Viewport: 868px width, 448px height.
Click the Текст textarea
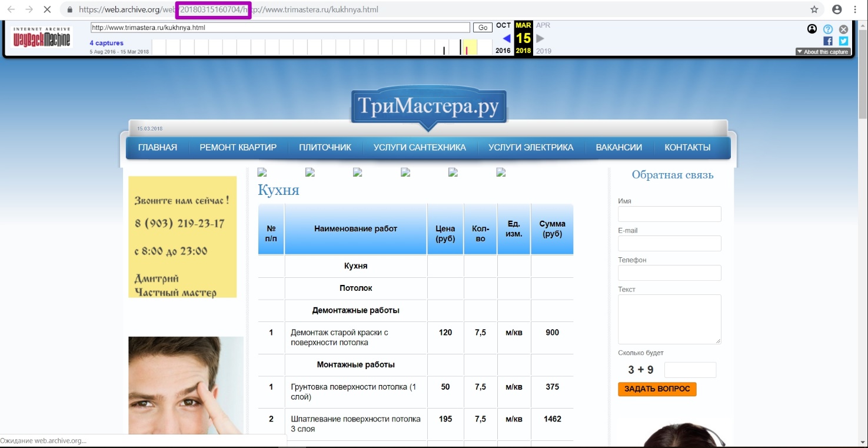coord(670,319)
